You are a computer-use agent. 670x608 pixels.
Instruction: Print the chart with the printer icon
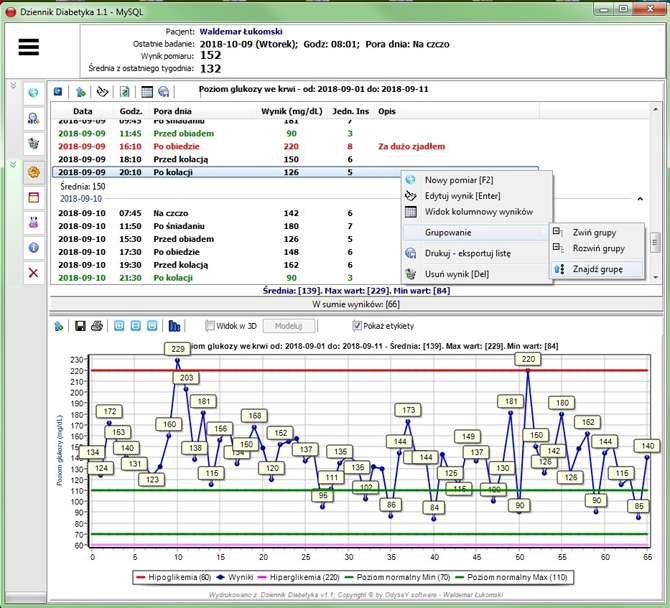coord(97,326)
